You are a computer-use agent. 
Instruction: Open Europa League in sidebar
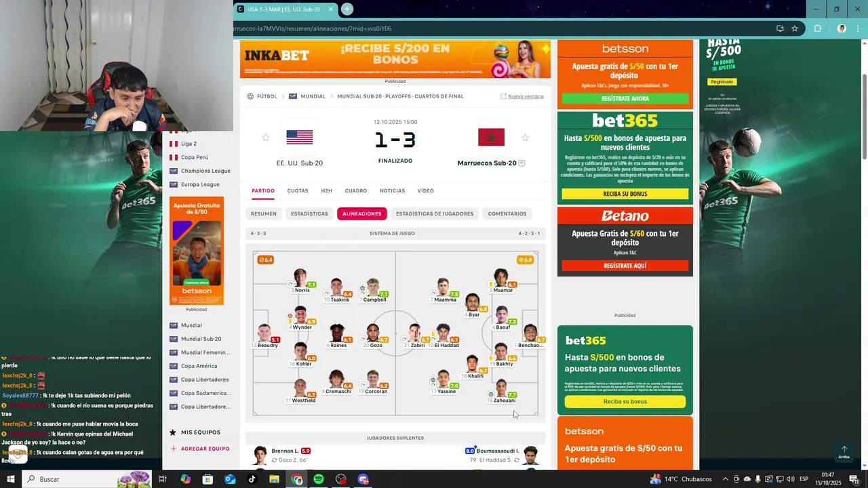tap(200, 184)
